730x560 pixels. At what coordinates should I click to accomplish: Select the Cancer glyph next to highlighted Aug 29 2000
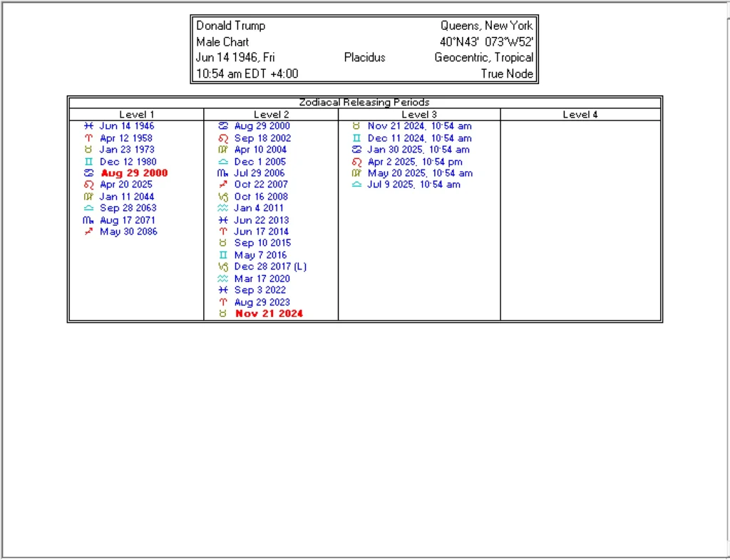88,173
